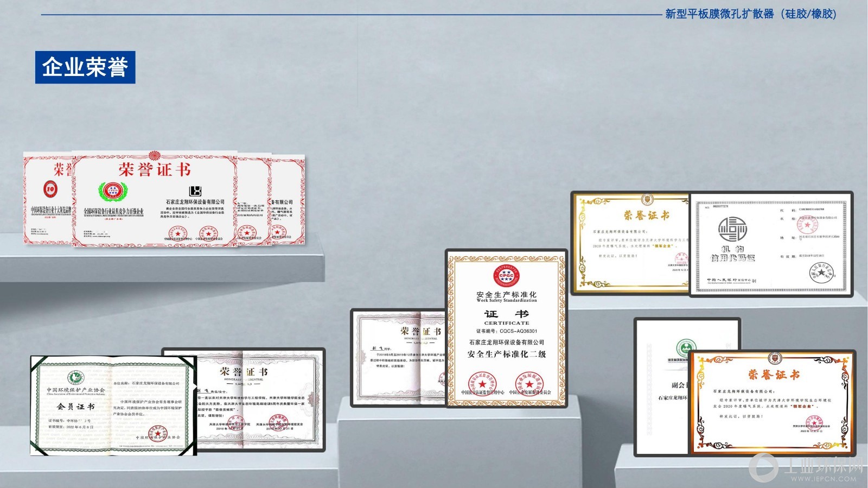The width and height of the screenshot is (868, 488).
Task: Open the 荣誉证书 beside the 会员证书
Action: point(260,400)
